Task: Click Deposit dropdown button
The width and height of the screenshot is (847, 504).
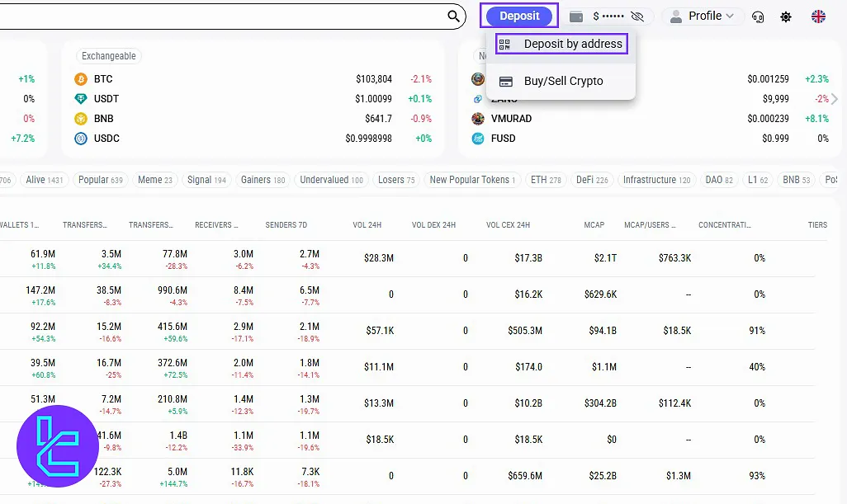Action: coord(519,16)
